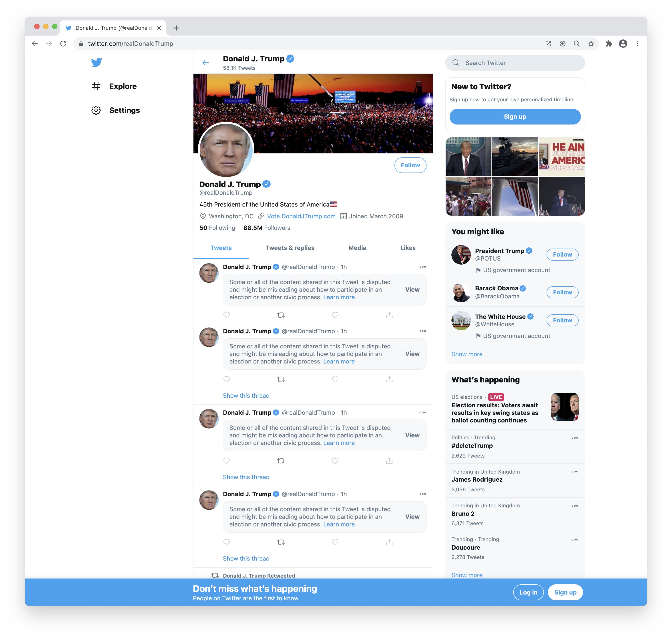Click Sign up on bottom banner

point(565,592)
